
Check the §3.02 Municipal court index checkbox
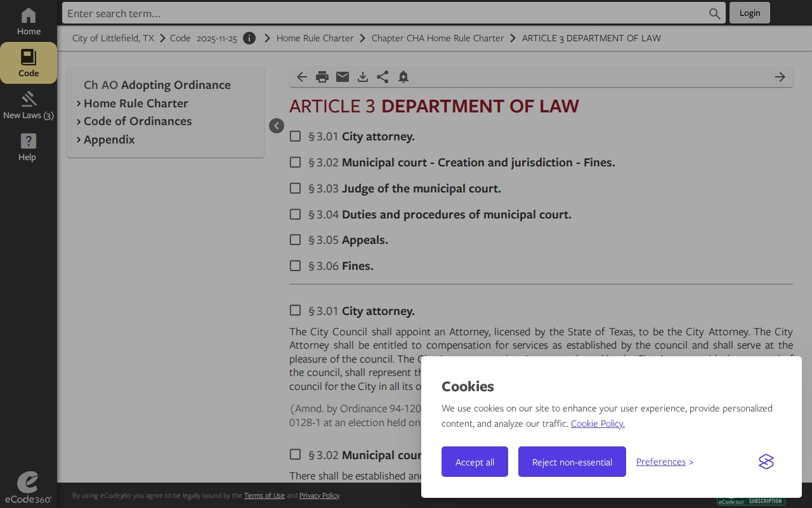(x=295, y=162)
